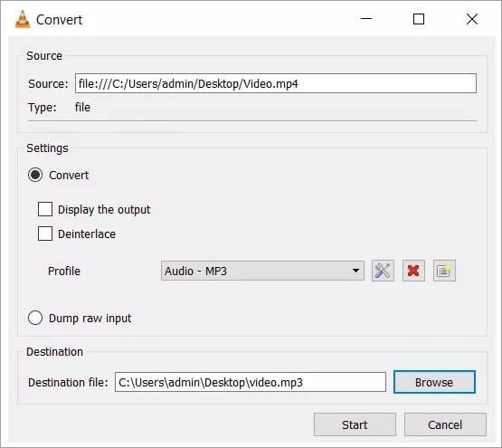
Task: Start the conversion
Action: click(x=355, y=424)
